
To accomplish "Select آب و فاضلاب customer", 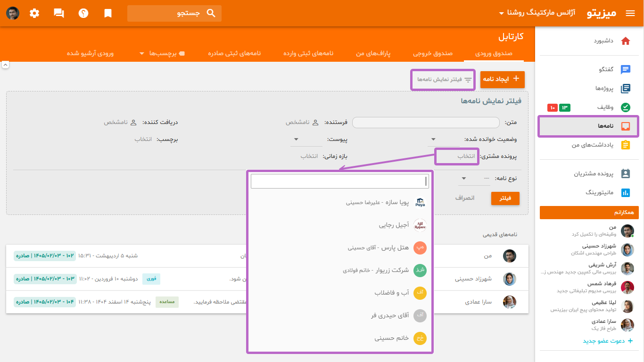I will click(x=340, y=293).
